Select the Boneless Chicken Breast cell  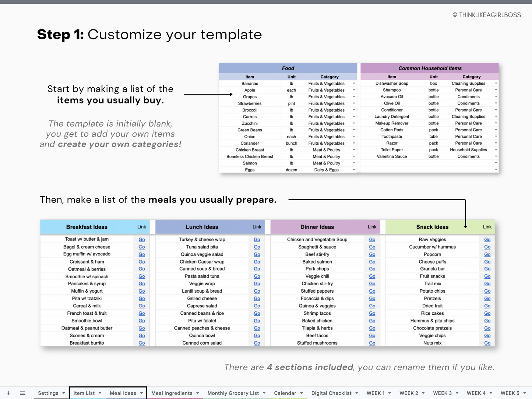[x=250, y=156]
